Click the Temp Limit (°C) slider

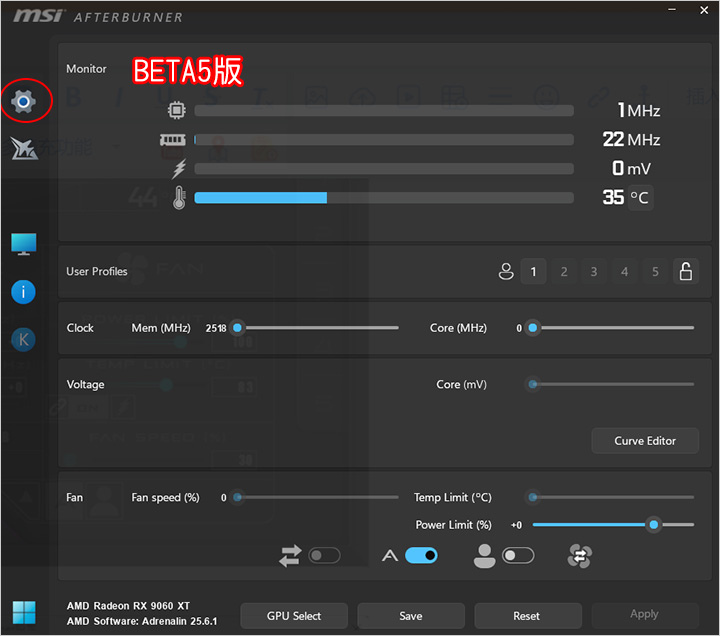click(610, 497)
